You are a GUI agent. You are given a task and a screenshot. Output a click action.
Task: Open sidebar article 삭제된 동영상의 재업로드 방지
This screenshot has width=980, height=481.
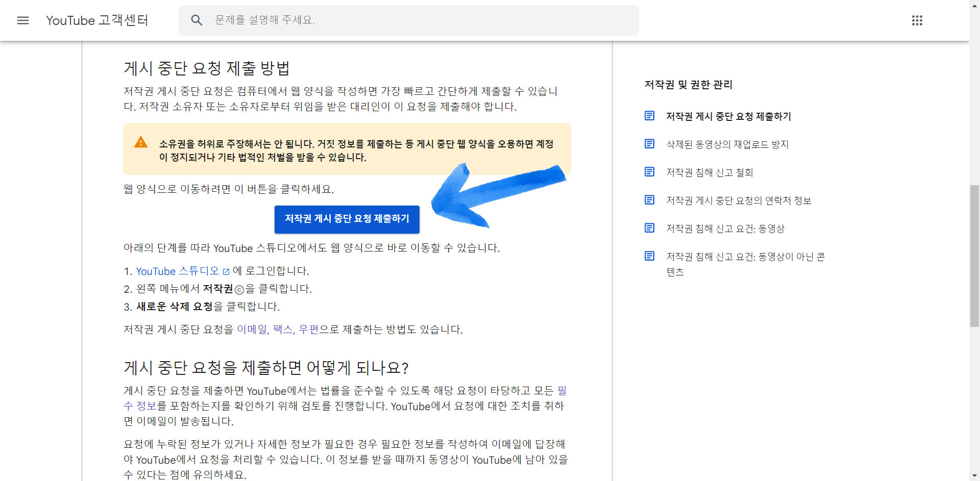[727, 144]
